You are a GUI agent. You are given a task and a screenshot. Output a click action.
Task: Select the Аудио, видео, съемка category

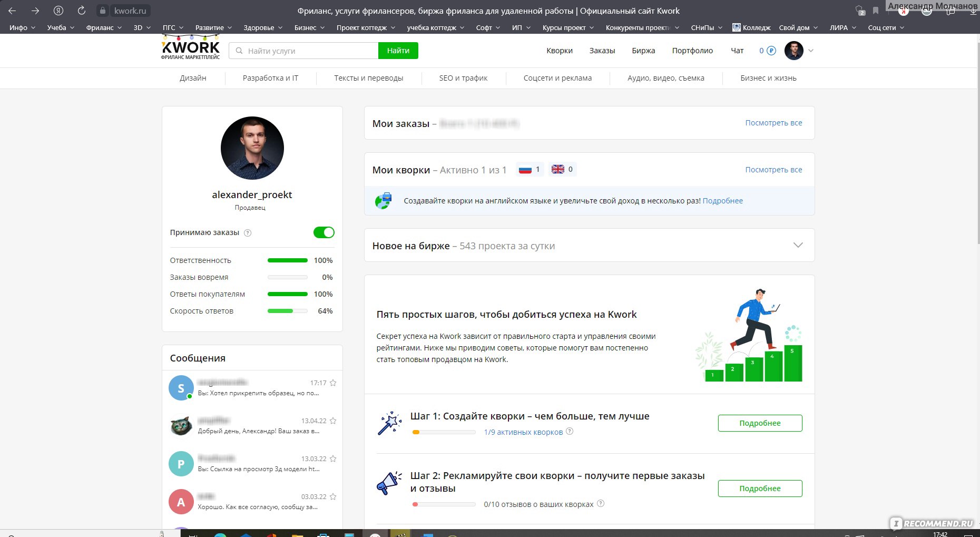pos(666,78)
